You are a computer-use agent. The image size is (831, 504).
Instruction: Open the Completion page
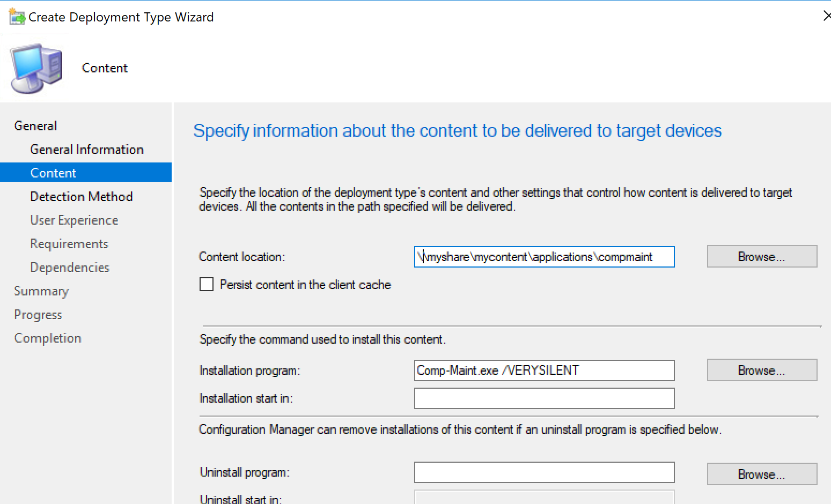pos(47,338)
